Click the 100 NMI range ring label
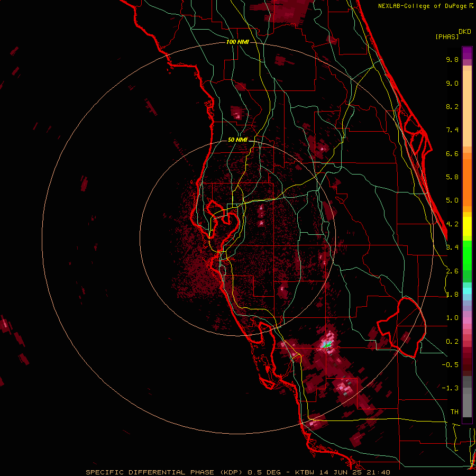The height and width of the screenshot is (476, 476). pos(237,42)
